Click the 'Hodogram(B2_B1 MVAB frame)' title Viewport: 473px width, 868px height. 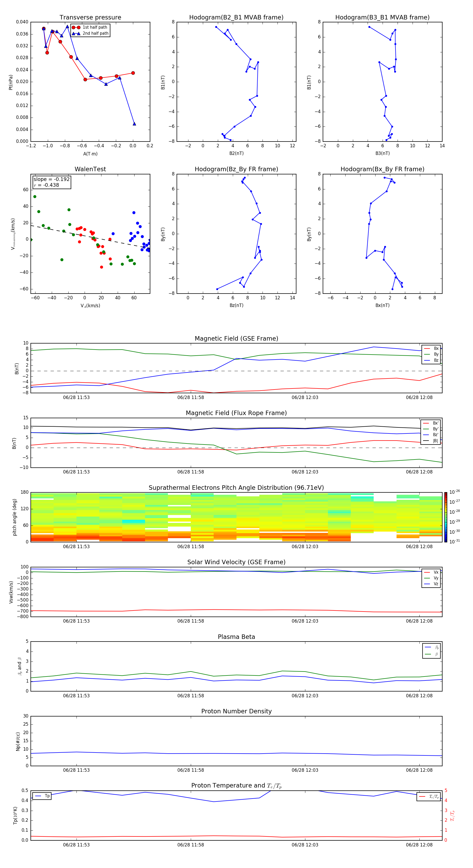[x=236, y=18]
